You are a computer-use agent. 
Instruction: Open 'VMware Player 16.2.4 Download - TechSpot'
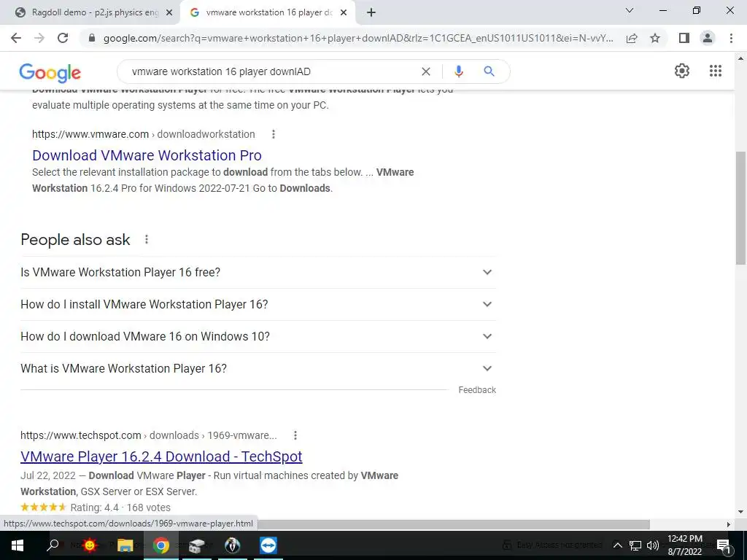161,456
